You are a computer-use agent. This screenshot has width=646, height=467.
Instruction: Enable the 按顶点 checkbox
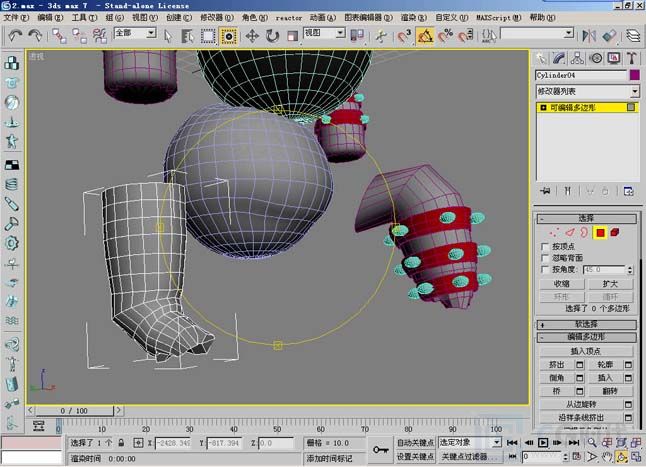(x=545, y=247)
